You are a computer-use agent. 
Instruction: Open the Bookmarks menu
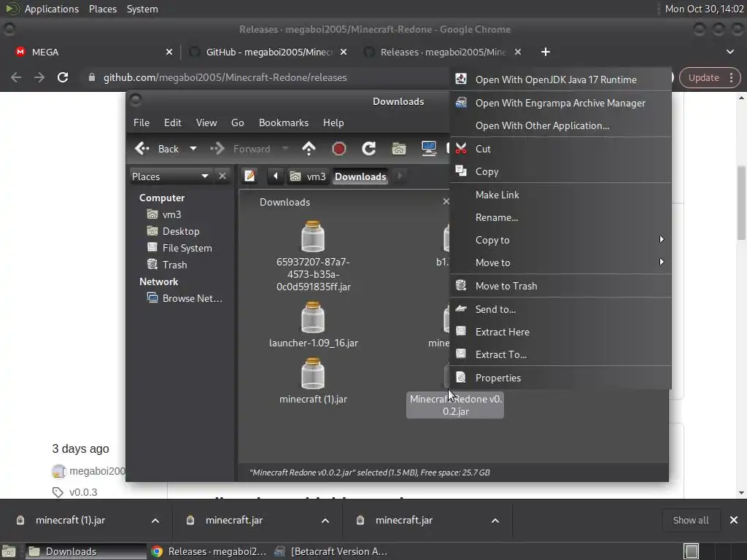point(284,122)
